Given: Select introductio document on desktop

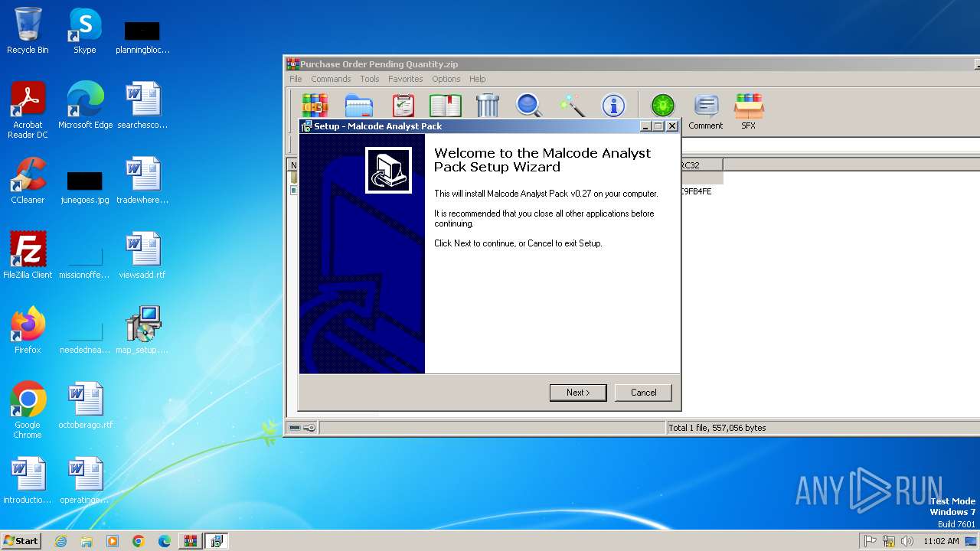Looking at the screenshot, I should [x=28, y=481].
